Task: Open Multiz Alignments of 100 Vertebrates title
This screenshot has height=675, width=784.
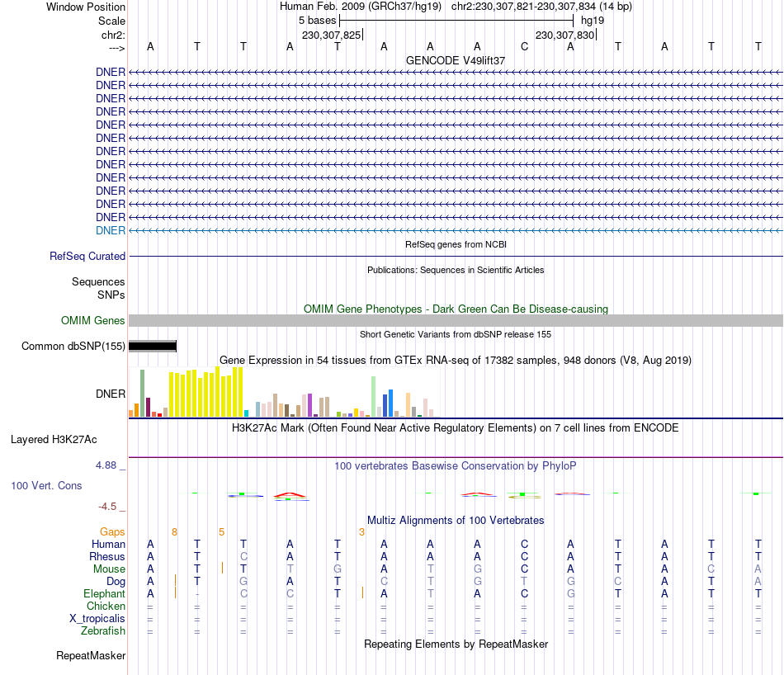Action: click(x=456, y=521)
